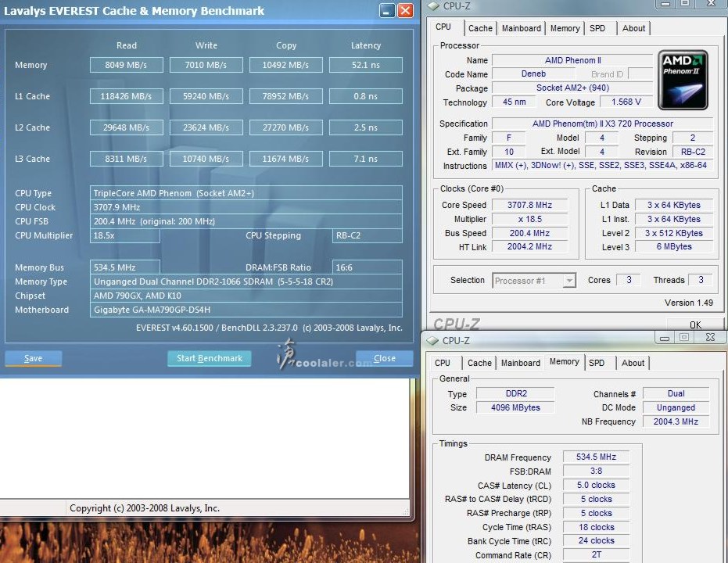
Task: Switch to the Memory tab in the CPU-Z processor window
Action: [x=565, y=28]
